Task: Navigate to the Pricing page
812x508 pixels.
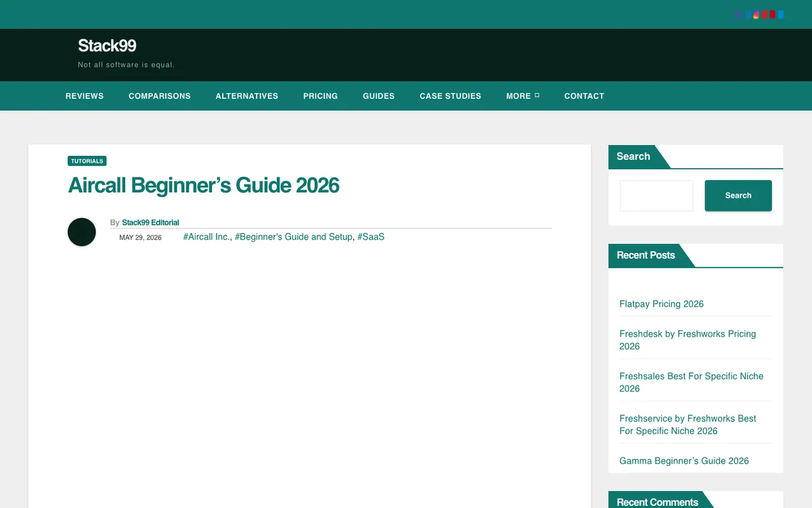Action: click(321, 96)
